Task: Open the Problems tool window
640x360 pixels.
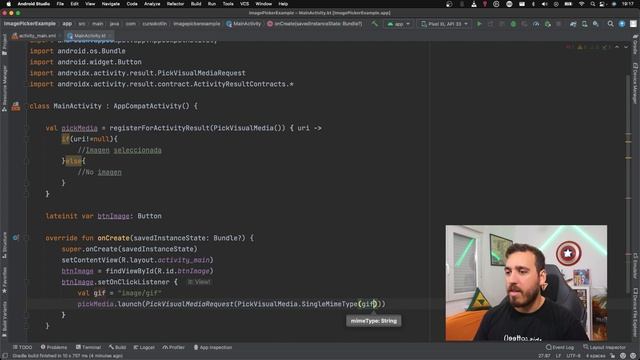Action: 54,347
